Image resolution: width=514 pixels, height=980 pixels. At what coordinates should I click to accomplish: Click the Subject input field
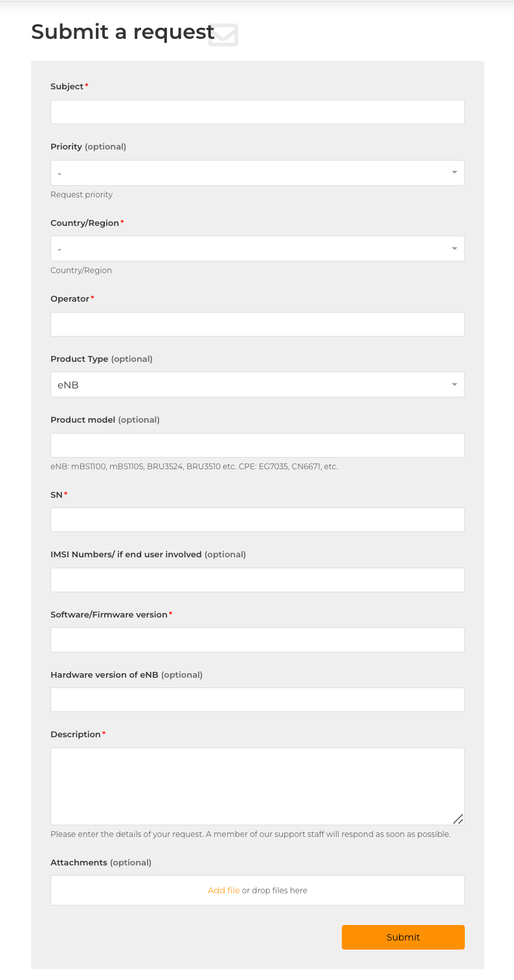258,112
